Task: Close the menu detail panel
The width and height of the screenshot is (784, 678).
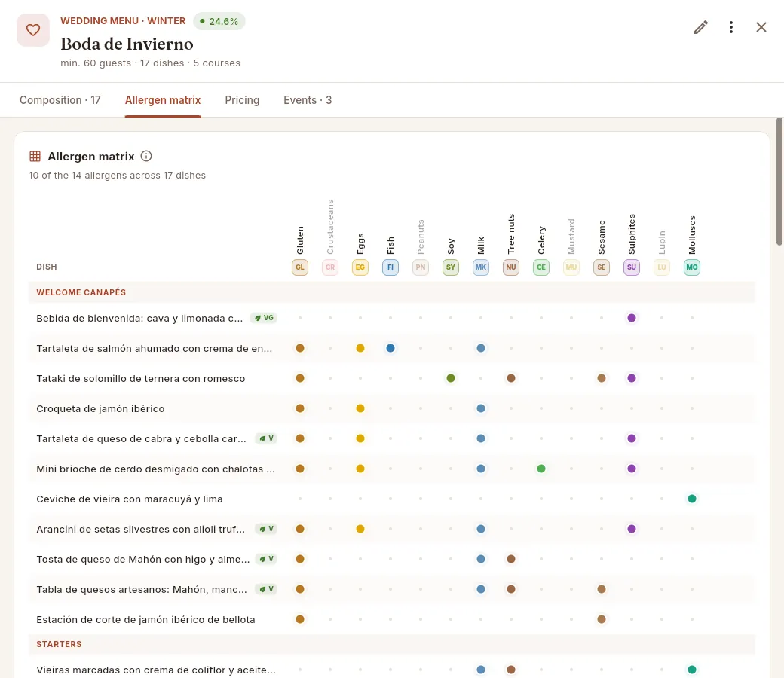Action: [761, 27]
